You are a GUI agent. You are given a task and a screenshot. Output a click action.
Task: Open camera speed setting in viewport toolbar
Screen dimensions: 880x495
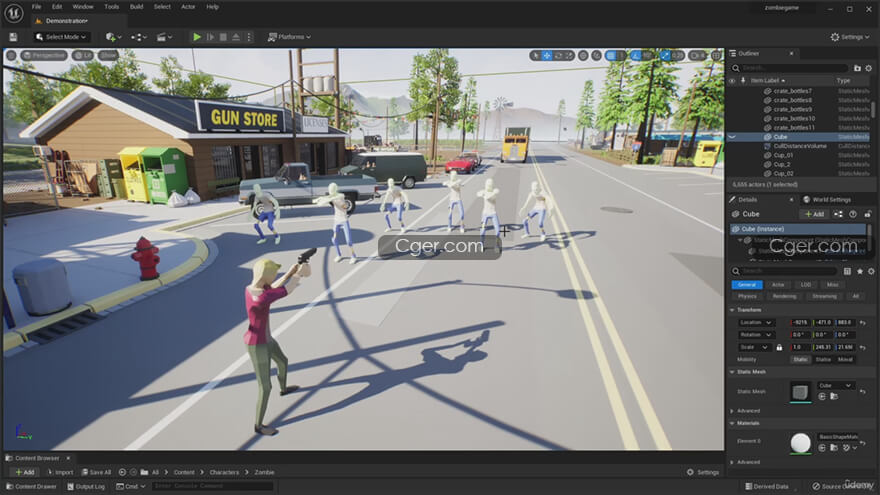(698, 56)
